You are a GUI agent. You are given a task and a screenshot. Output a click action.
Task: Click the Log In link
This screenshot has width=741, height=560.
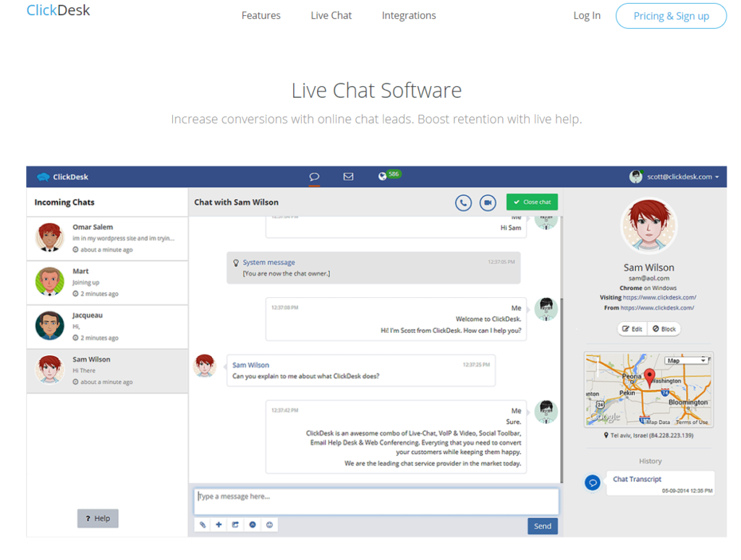[x=586, y=16]
